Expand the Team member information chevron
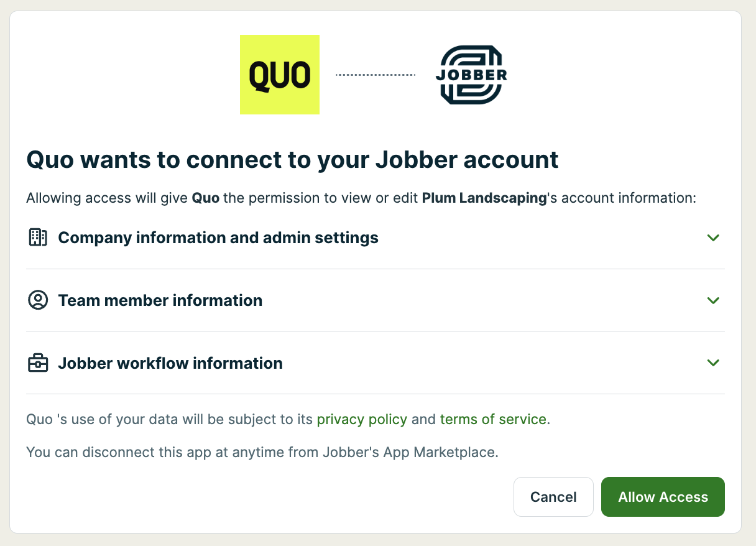 click(x=713, y=300)
